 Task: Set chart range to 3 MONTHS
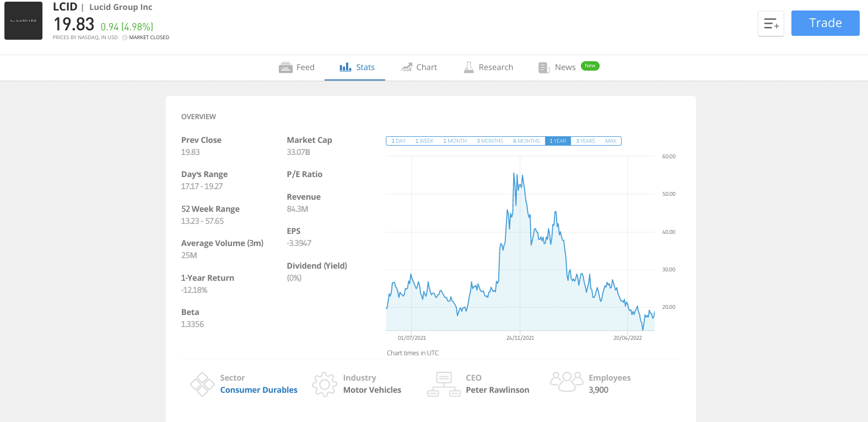click(x=490, y=141)
